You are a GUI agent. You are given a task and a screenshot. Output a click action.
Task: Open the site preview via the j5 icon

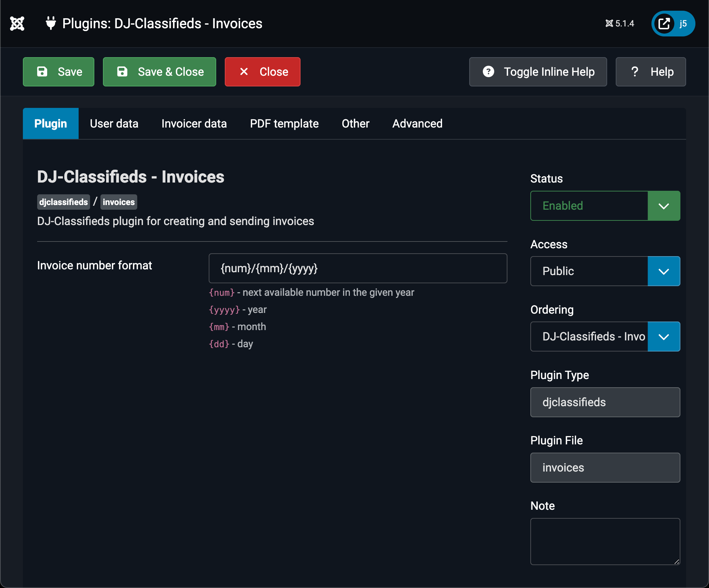point(673,24)
